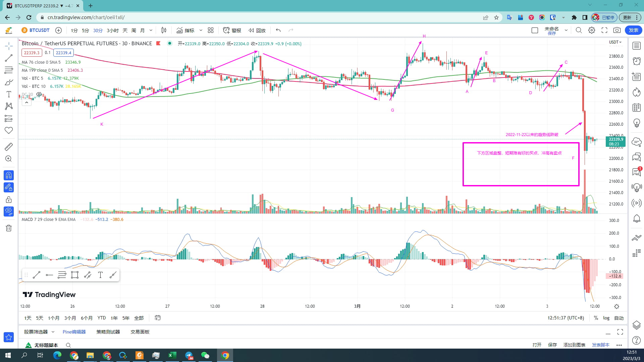Open the indicator templates grid icon
This screenshot has width=644, height=362.
(211, 30)
